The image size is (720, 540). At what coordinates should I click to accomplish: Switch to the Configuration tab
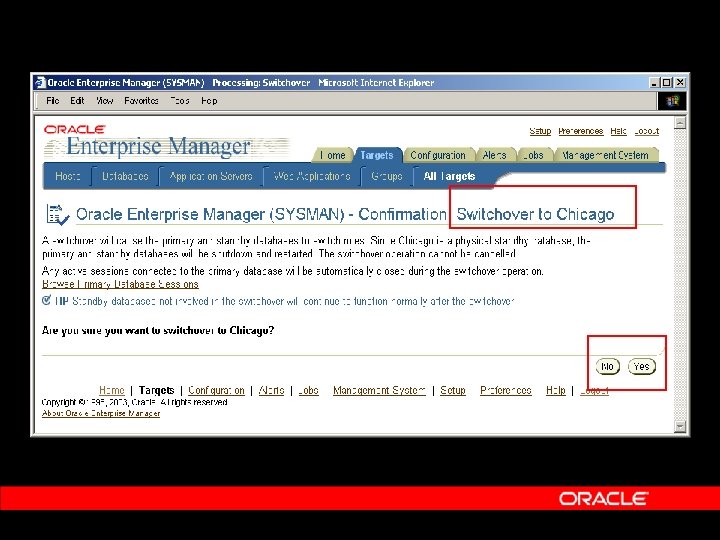[438, 155]
